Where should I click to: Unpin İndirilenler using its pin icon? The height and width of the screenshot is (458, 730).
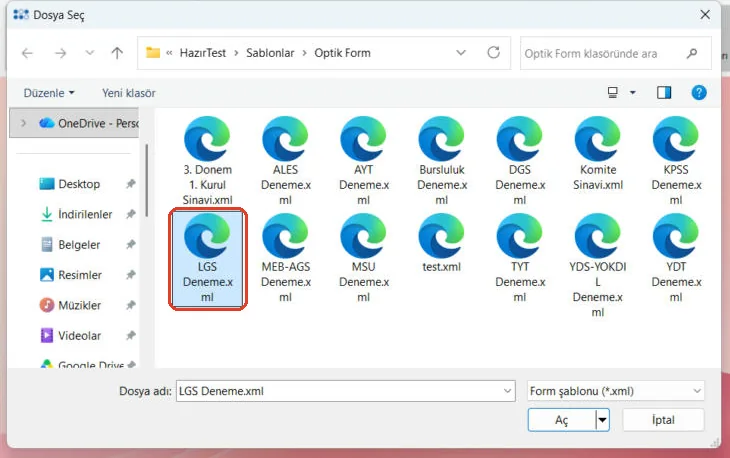click(131, 214)
